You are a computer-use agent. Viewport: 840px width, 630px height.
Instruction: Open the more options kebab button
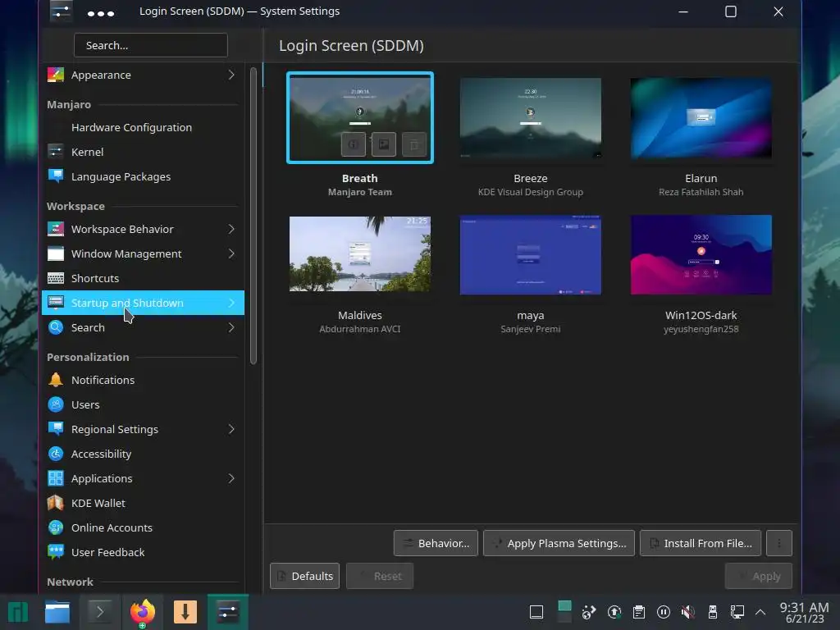click(779, 543)
